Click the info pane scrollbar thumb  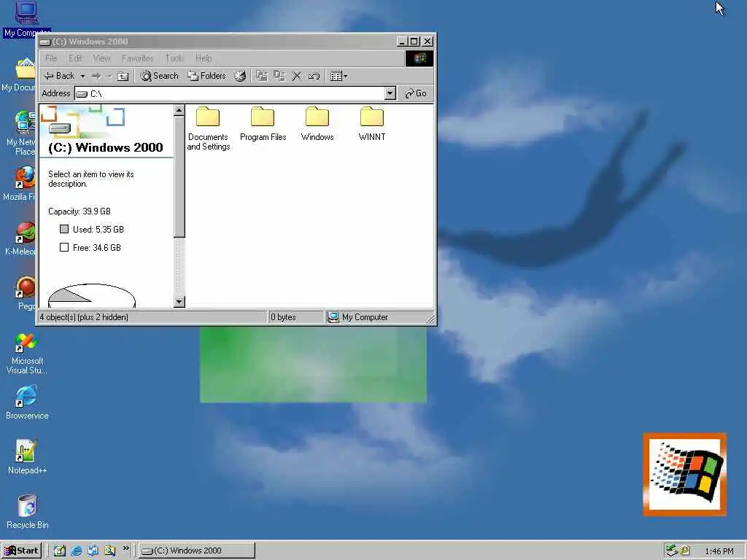click(x=179, y=176)
